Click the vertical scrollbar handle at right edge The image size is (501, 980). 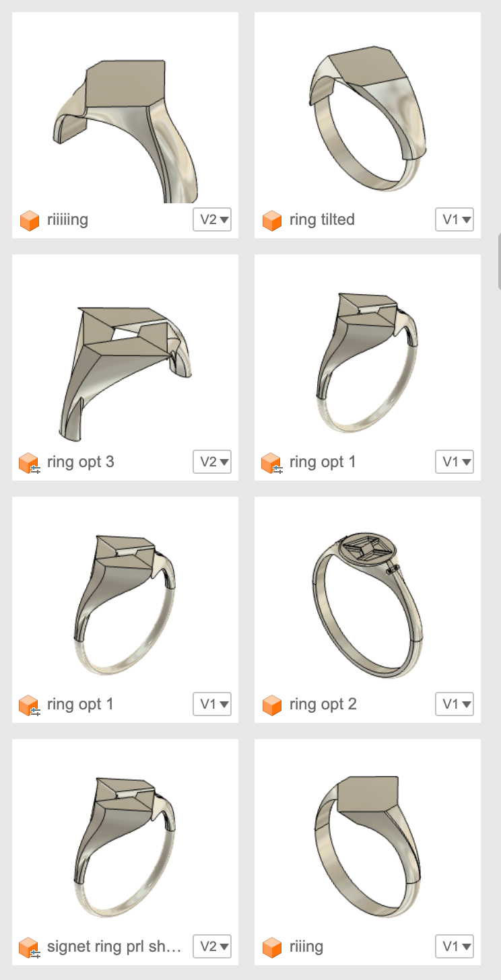(x=499, y=262)
